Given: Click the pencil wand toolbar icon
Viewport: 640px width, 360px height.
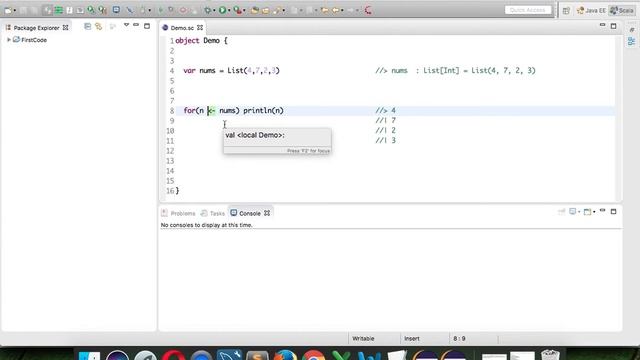Looking at the screenshot, I should (129, 10).
